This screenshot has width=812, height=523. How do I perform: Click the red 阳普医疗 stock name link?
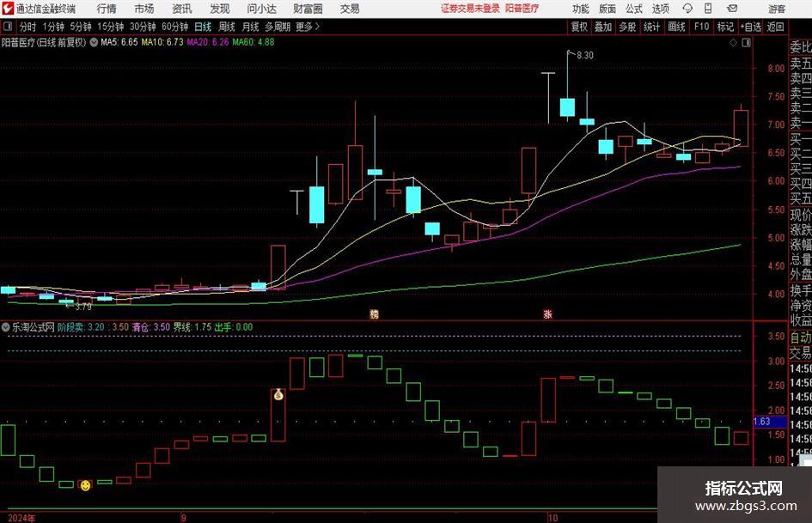(522, 9)
